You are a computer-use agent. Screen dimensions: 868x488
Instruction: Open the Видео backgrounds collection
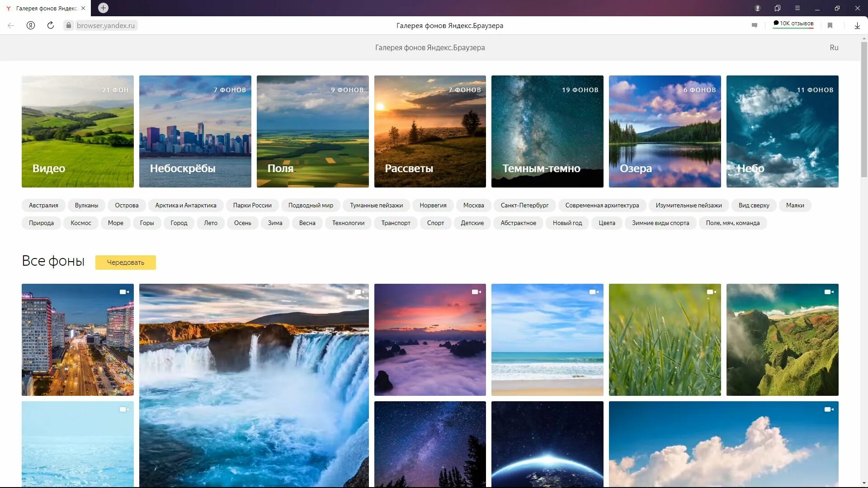coord(78,131)
